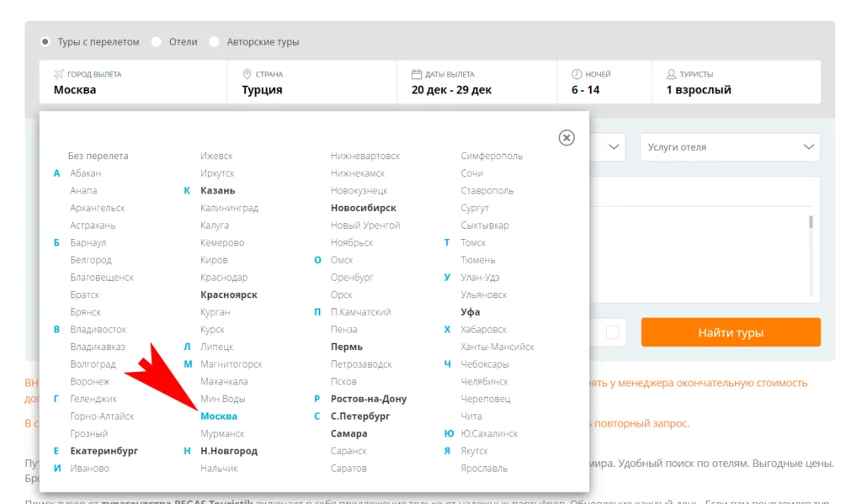Image resolution: width=862 pixels, height=504 pixels.
Task: Select "Улан-Удэ" city
Action: point(480,277)
